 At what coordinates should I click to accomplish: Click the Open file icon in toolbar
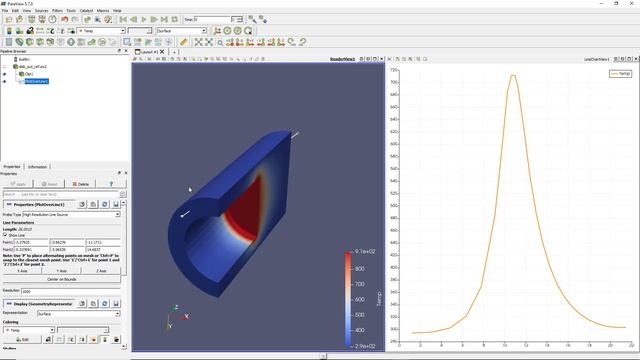[9, 20]
